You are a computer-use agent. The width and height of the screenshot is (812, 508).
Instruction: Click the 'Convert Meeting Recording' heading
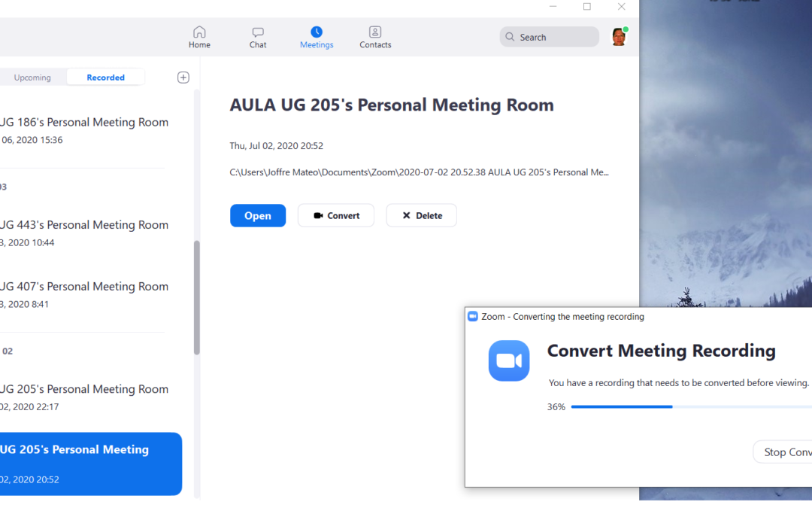click(x=662, y=351)
